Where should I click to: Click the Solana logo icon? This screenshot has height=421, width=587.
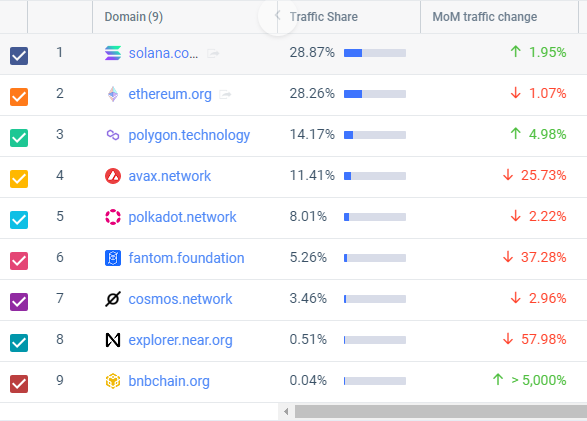113,53
